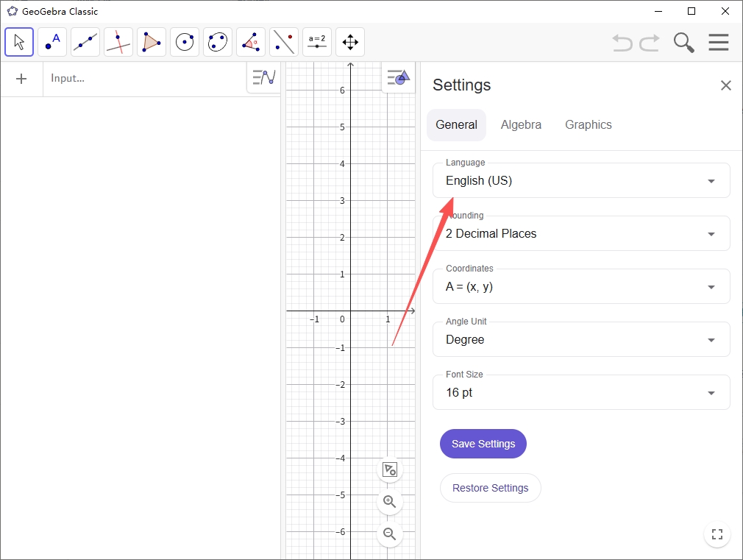Minimize the GeoGebra Classic window
Image resolution: width=743 pixels, height=560 pixels.
(x=658, y=11)
